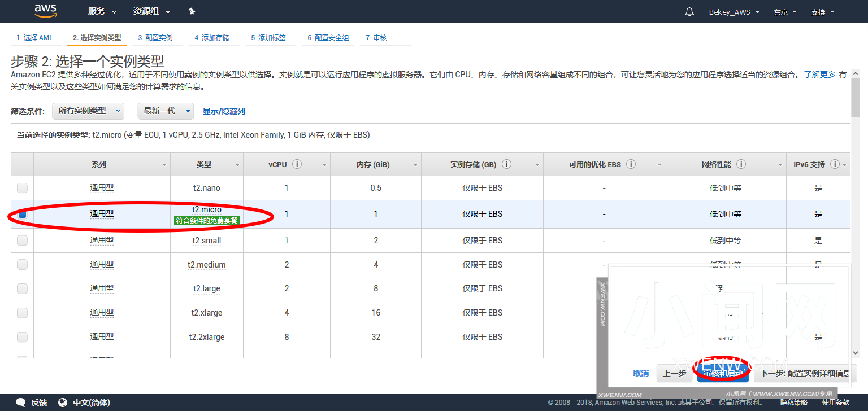Click the AWS logo
The height and width of the screenshot is (411, 868).
(x=46, y=10)
